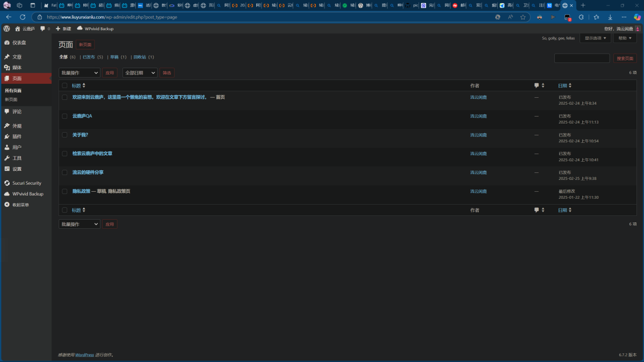
Task: Open the 插件 plugins menu
Action: pos(17,136)
